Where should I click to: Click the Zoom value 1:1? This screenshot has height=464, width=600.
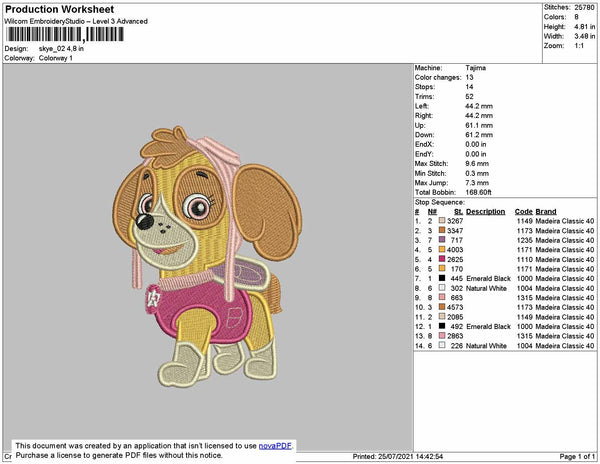pyautogui.click(x=579, y=46)
